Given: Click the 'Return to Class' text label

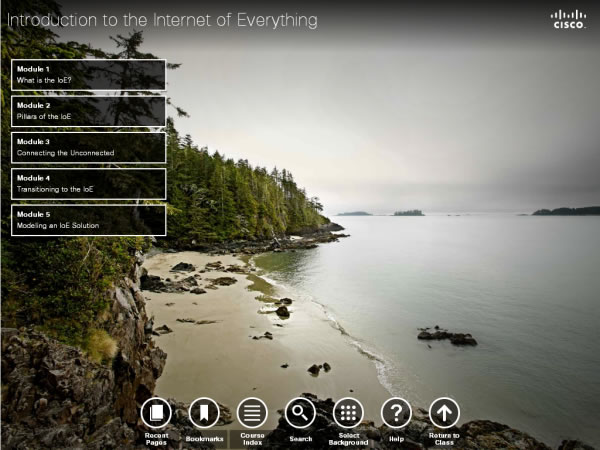Looking at the screenshot, I should 444,439.
